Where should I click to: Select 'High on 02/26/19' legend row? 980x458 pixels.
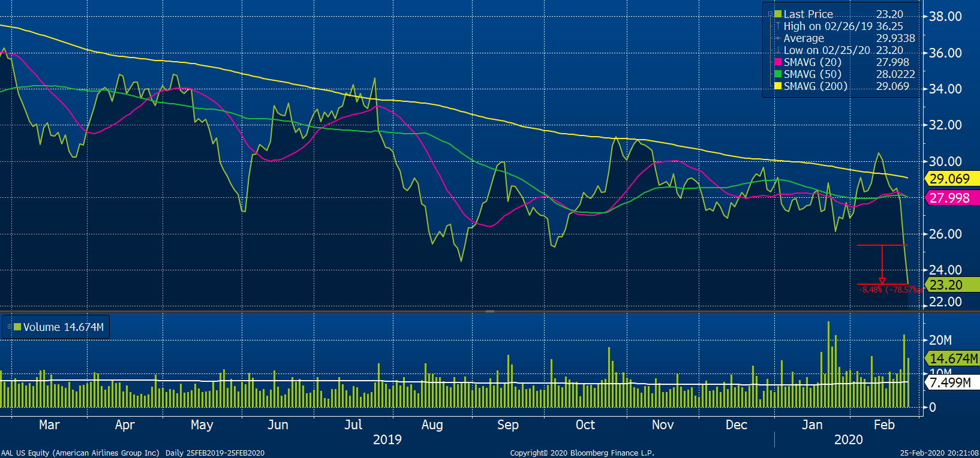pyautogui.click(x=828, y=26)
